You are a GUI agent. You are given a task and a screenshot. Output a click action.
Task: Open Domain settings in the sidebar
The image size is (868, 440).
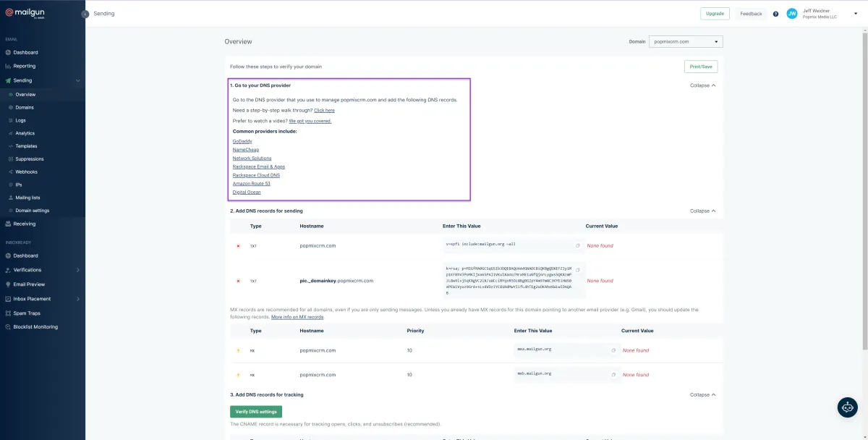pos(33,211)
